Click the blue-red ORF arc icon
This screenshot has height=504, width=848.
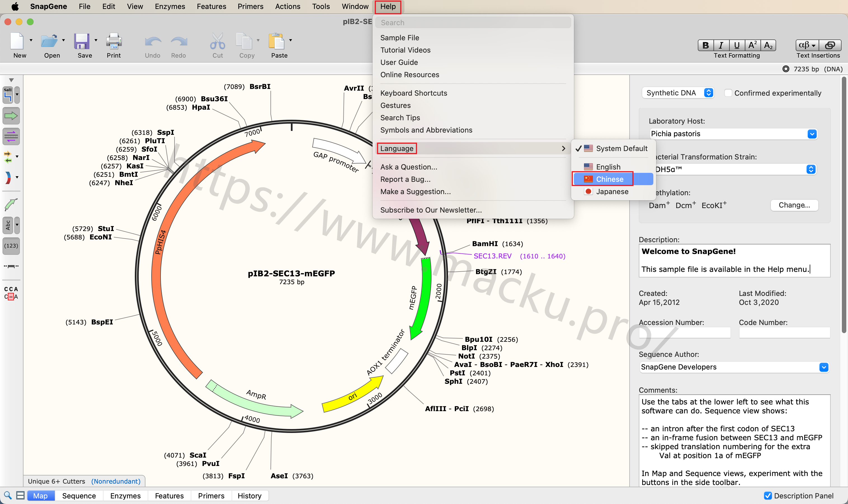coord(8,177)
